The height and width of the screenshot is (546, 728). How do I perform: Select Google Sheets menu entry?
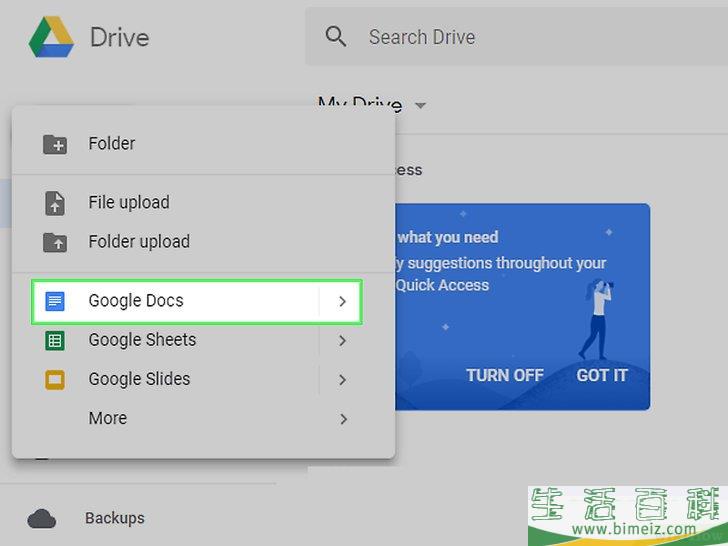pos(203,340)
